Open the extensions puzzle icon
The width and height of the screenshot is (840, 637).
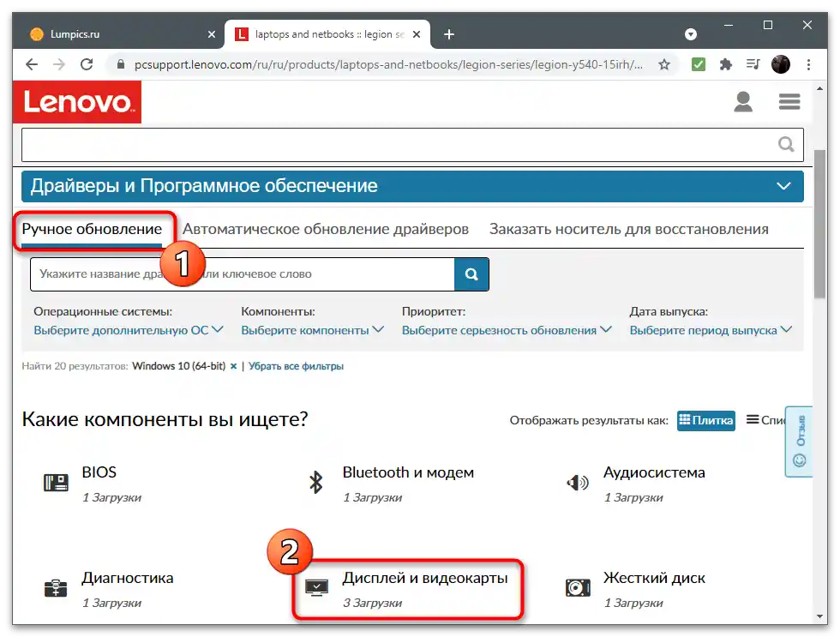coord(725,65)
